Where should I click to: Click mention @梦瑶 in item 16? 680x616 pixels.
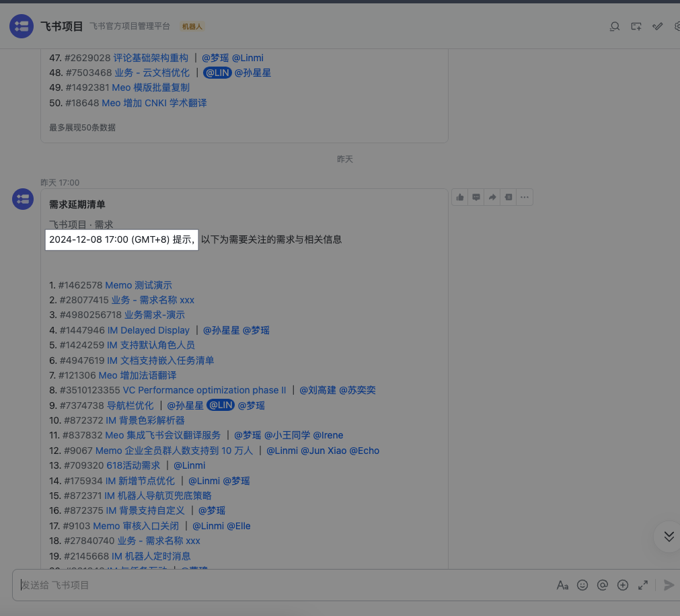(212, 510)
